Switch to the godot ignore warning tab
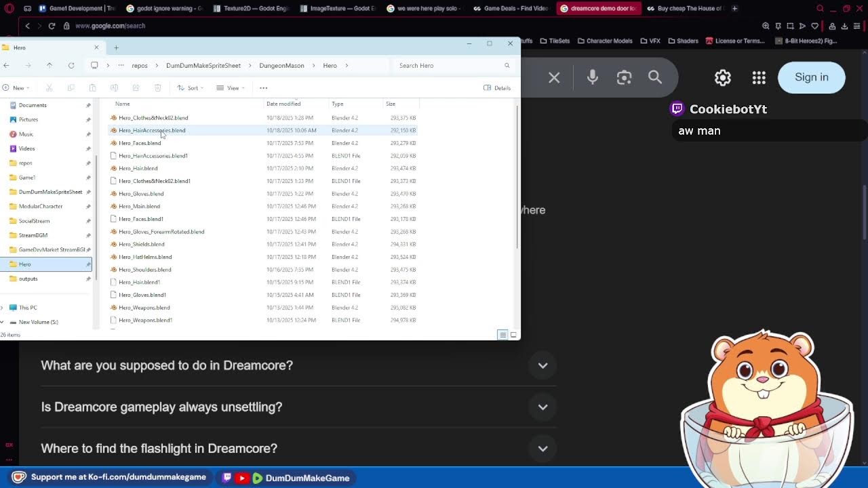Screen dimensions: 868x488 click(x=165, y=9)
